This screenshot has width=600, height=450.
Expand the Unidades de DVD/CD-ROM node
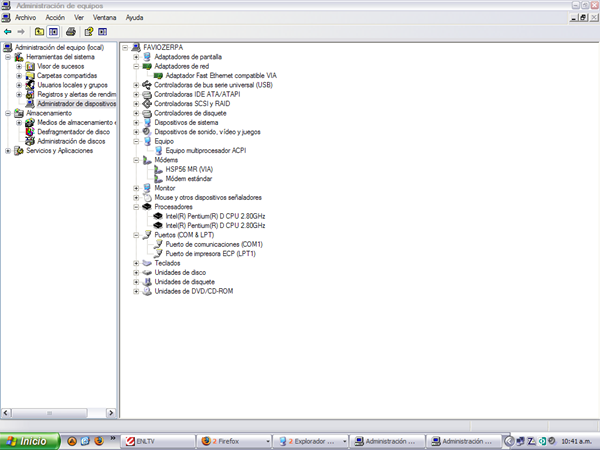(x=136, y=291)
